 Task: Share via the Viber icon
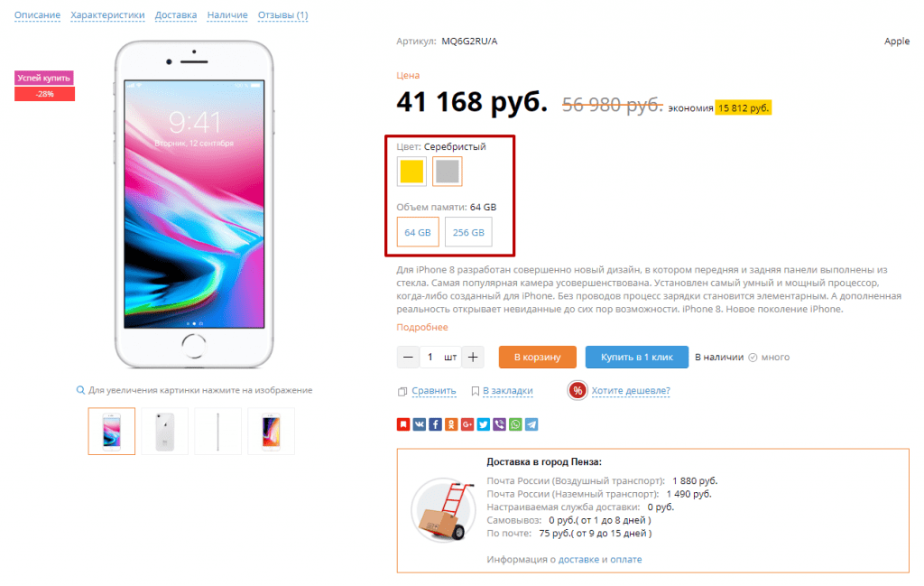pos(499,424)
